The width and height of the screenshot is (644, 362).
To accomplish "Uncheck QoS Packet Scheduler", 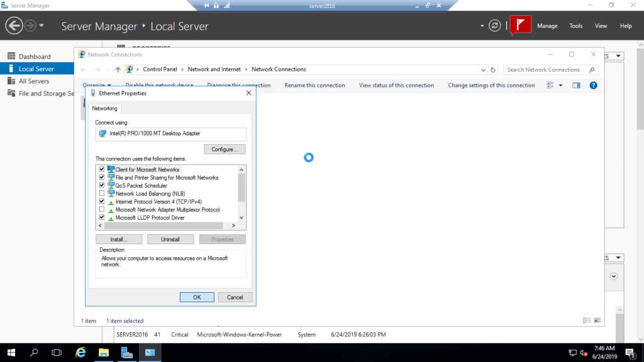I will click(x=102, y=186).
